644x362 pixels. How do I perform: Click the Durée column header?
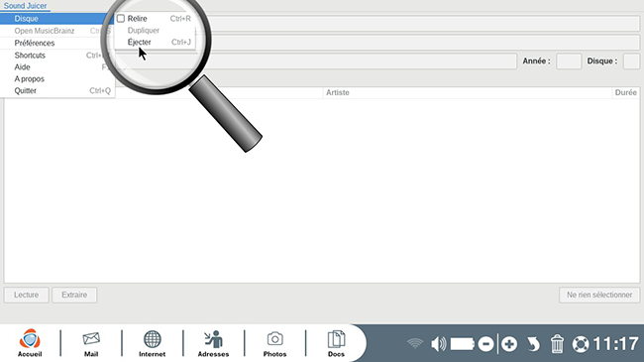coord(626,92)
